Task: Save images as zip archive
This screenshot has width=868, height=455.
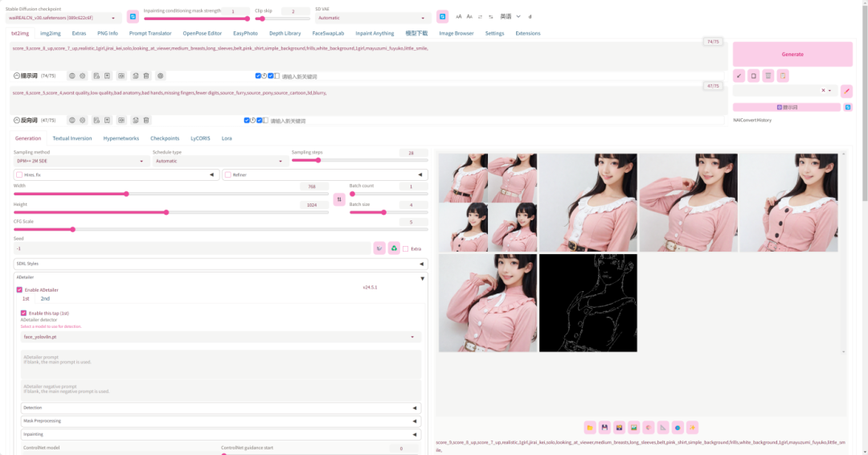Action: click(x=619, y=428)
